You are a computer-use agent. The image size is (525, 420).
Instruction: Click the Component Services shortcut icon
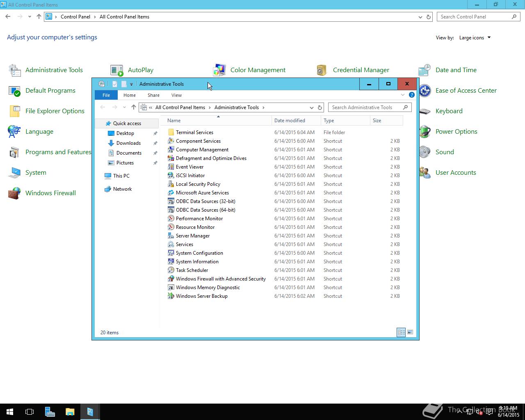click(171, 141)
